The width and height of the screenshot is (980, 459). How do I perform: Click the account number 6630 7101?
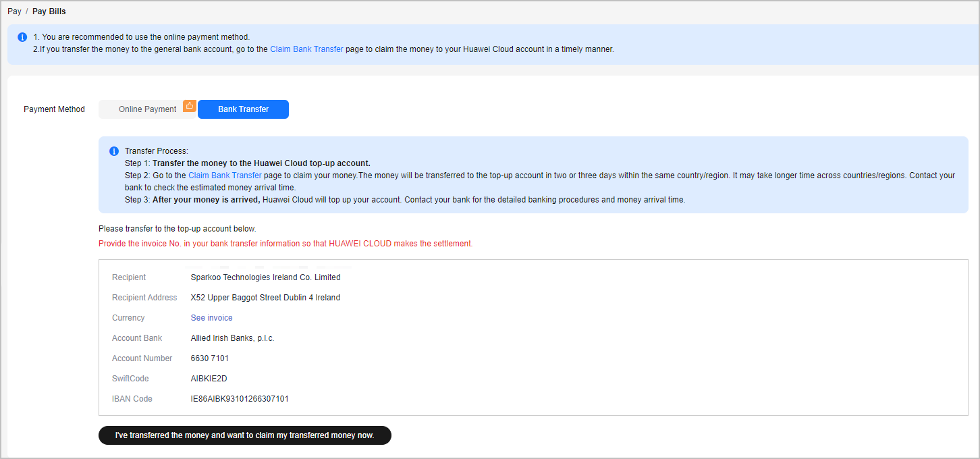210,358
